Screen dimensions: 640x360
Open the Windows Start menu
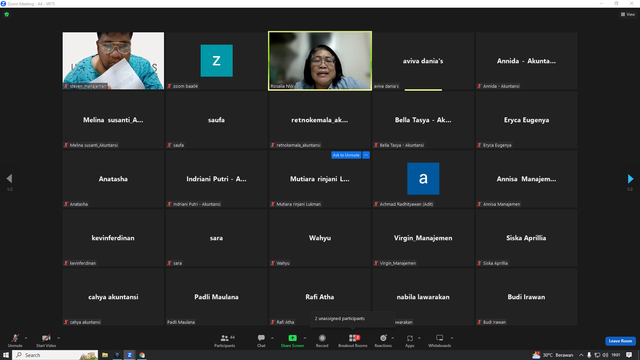6,355
